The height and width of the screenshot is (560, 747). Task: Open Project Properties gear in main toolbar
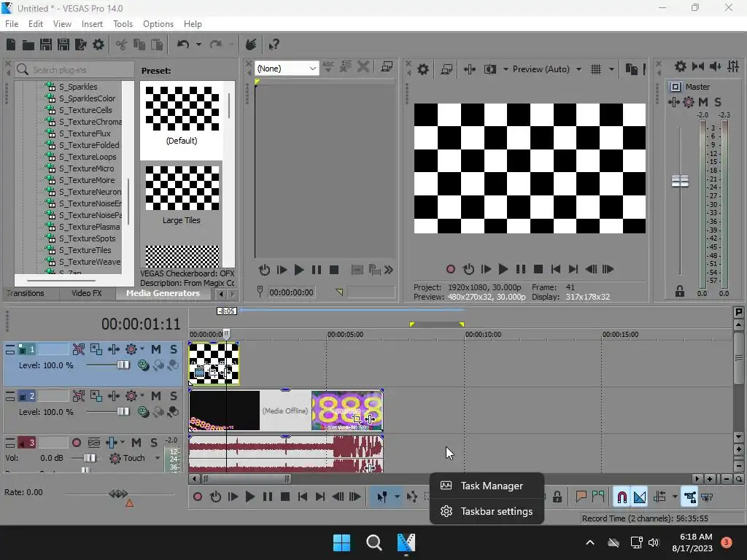click(98, 44)
